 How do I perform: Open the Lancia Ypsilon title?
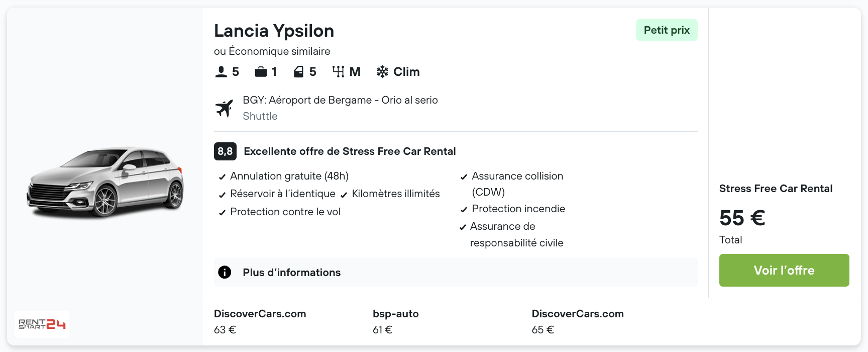[274, 31]
